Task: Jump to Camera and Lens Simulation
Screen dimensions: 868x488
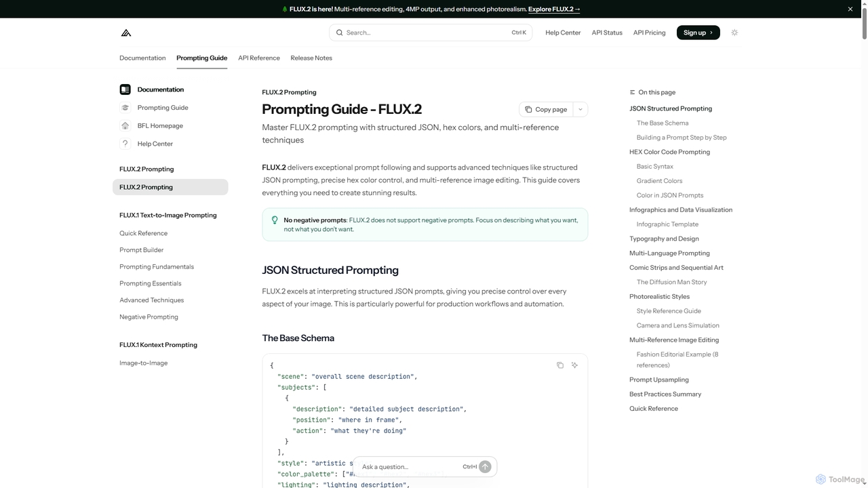Action: pyautogui.click(x=678, y=325)
